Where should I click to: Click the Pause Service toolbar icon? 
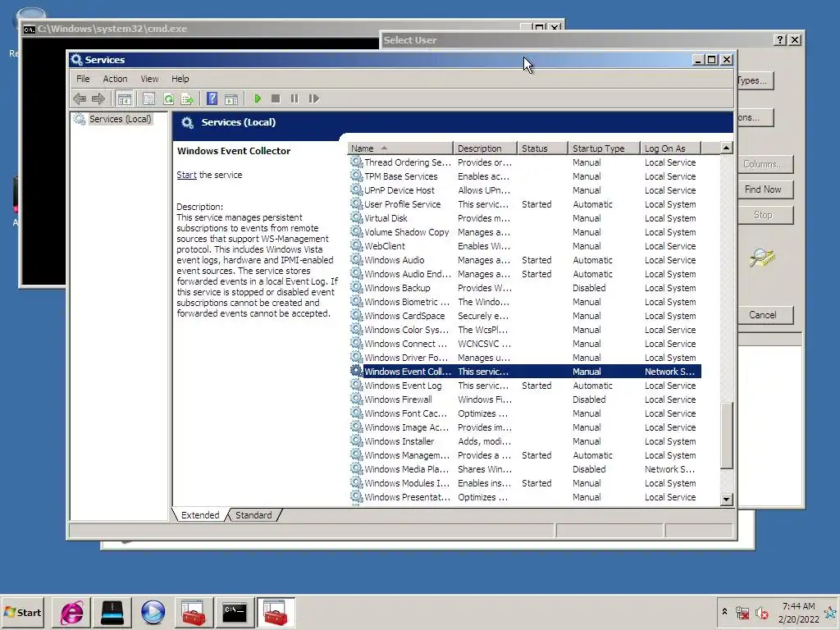pos(294,98)
